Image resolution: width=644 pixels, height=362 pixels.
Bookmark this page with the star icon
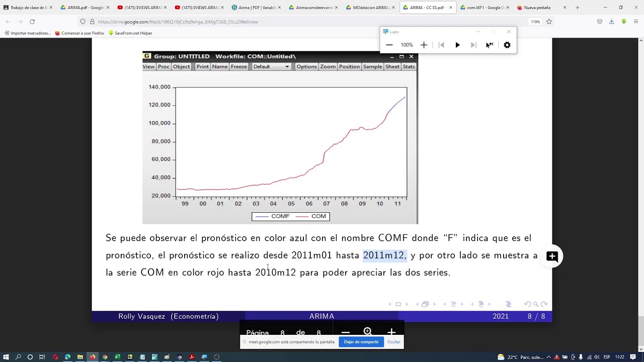pyautogui.click(x=549, y=22)
